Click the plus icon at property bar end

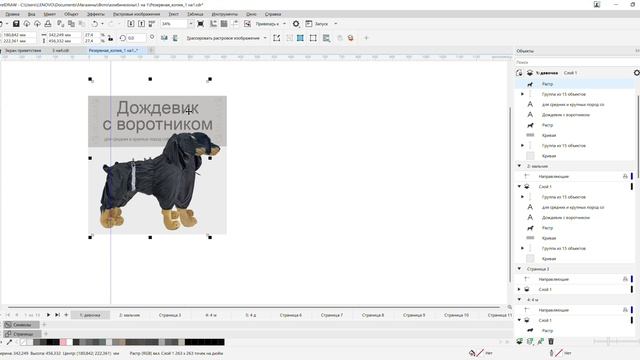pyautogui.click(x=366, y=38)
